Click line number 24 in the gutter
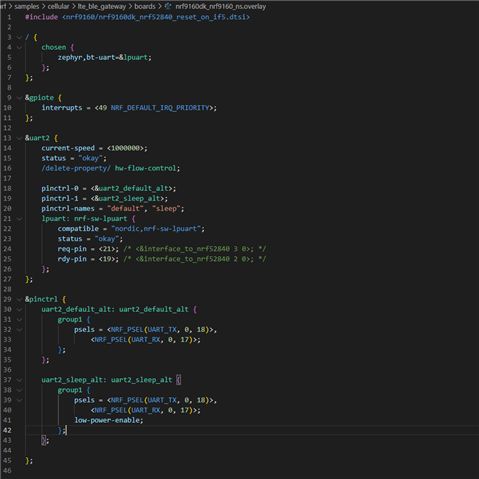 click(x=7, y=249)
